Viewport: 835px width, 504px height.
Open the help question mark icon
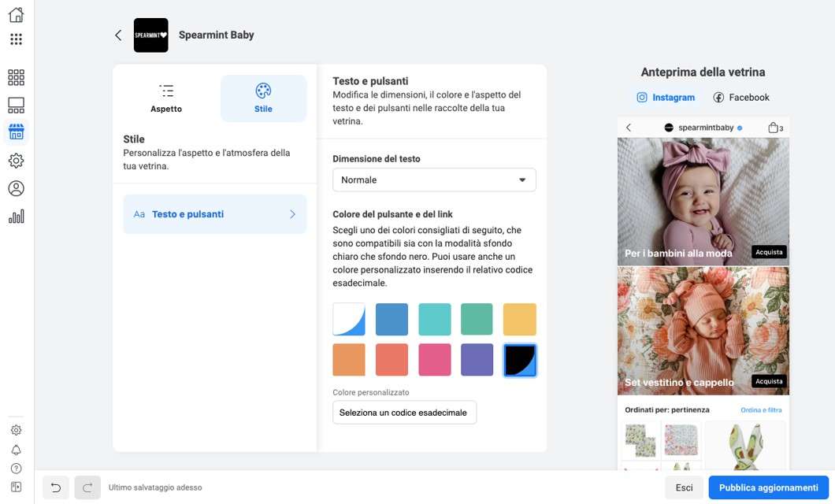tap(16, 469)
